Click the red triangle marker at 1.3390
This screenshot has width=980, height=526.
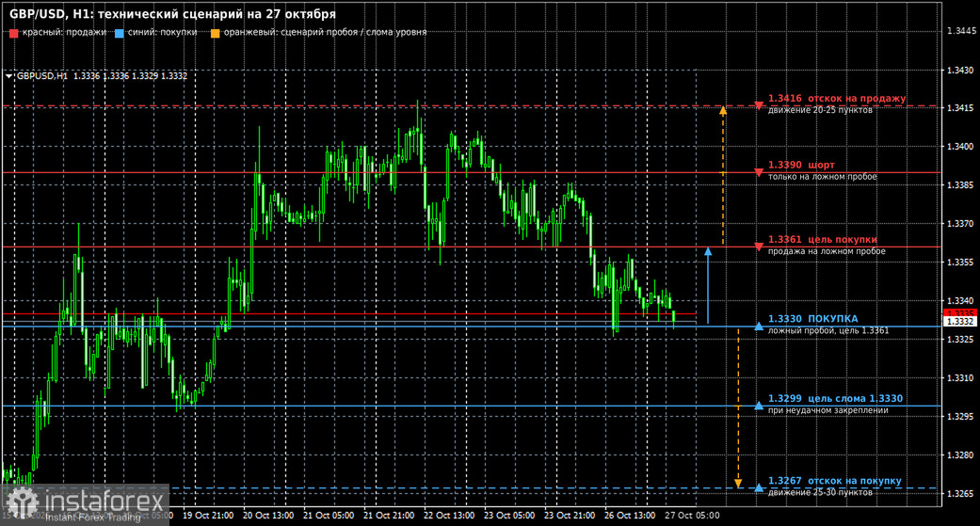[x=759, y=172]
